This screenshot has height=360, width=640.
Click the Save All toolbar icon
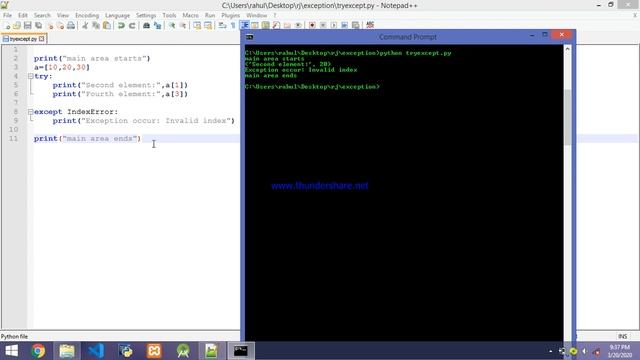(38, 25)
